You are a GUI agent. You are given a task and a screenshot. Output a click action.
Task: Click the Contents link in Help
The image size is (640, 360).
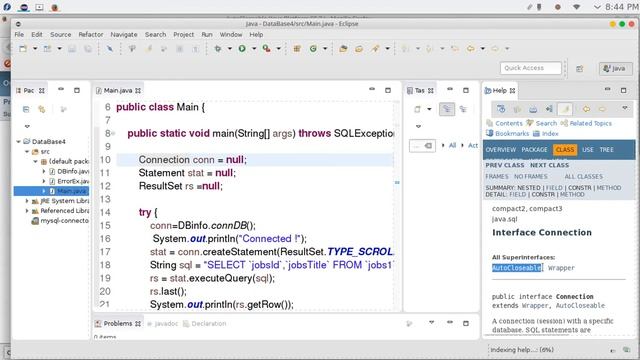pos(509,123)
